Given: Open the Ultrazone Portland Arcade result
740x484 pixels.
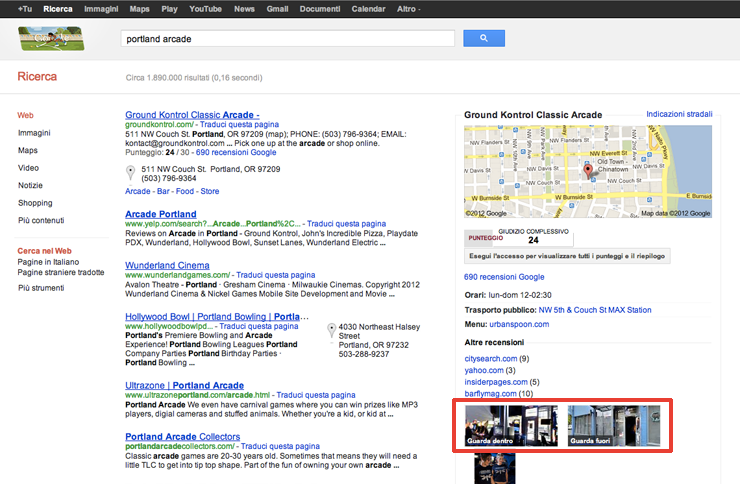Looking at the screenshot, I should tap(185, 385).
